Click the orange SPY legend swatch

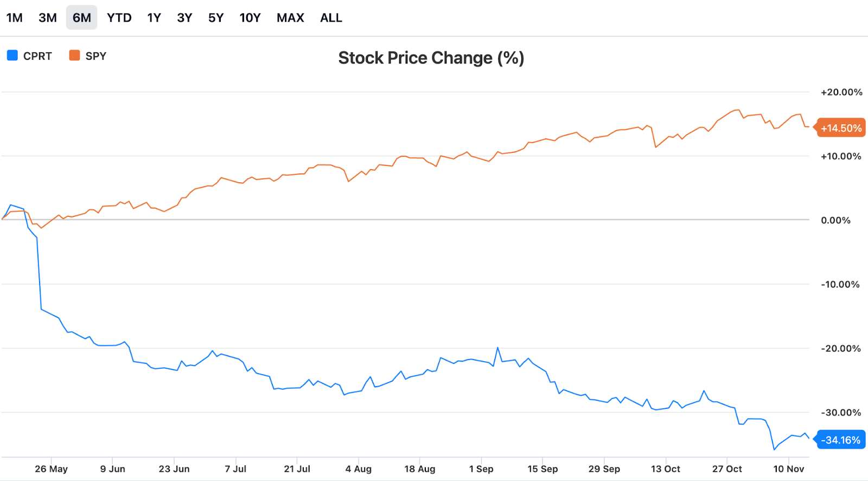coord(74,55)
